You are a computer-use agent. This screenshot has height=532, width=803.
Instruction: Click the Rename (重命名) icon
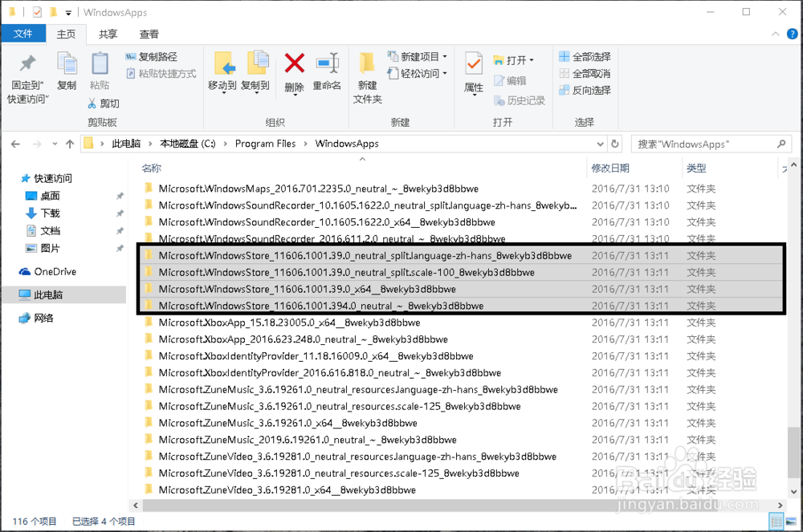click(328, 64)
